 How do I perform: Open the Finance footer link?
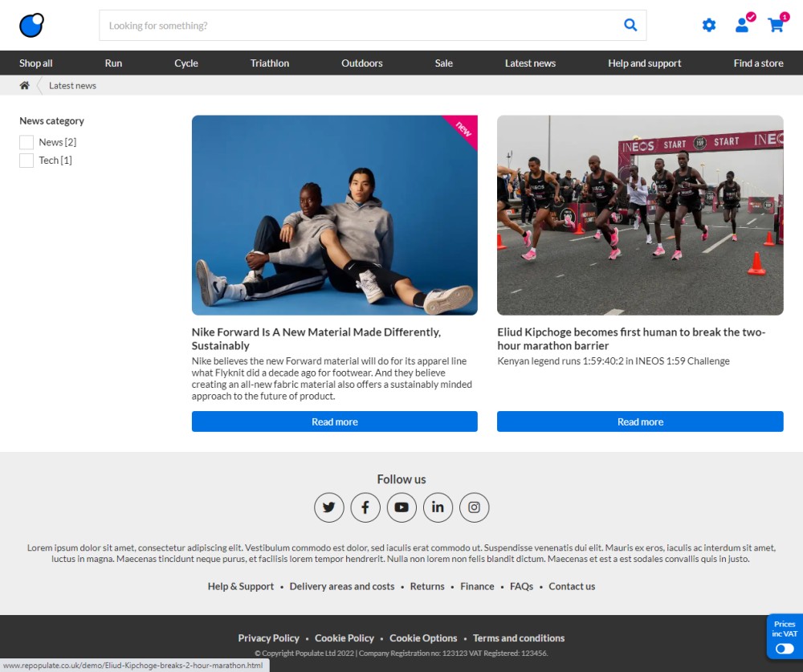[477, 586]
